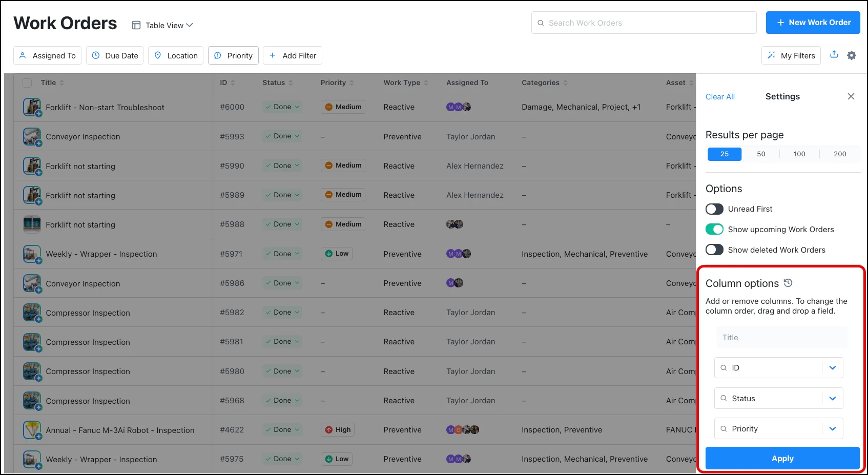The height and width of the screenshot is (475, 868).
Task: Enable Show deleted Work Orders switch
Action: coord(714,250)
